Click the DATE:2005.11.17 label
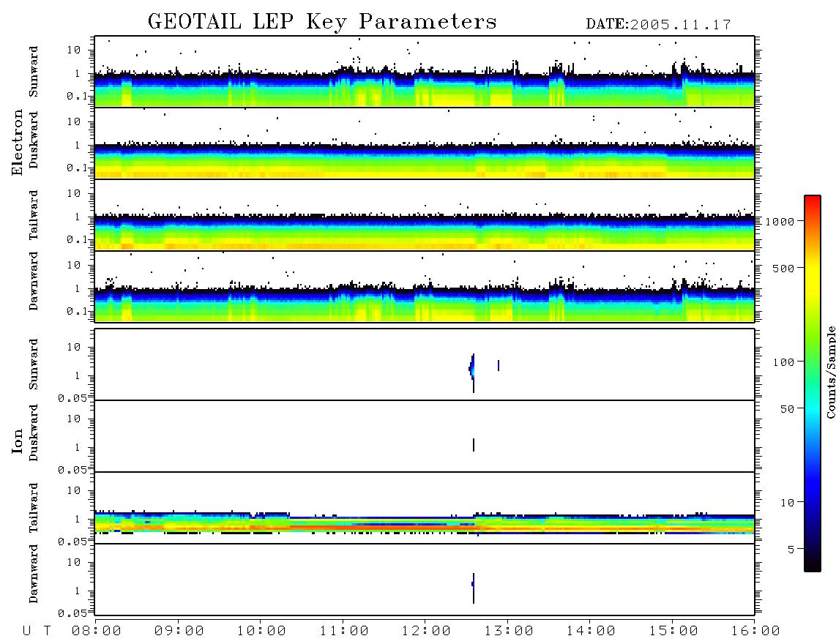Viewport: 836px width, 644px height. (x=658, y=25)
